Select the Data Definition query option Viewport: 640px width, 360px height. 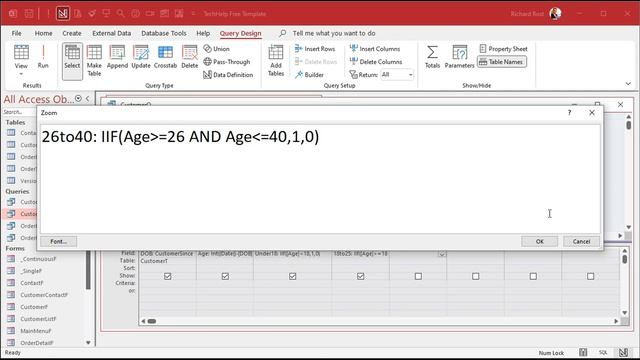tap(228, 75)
